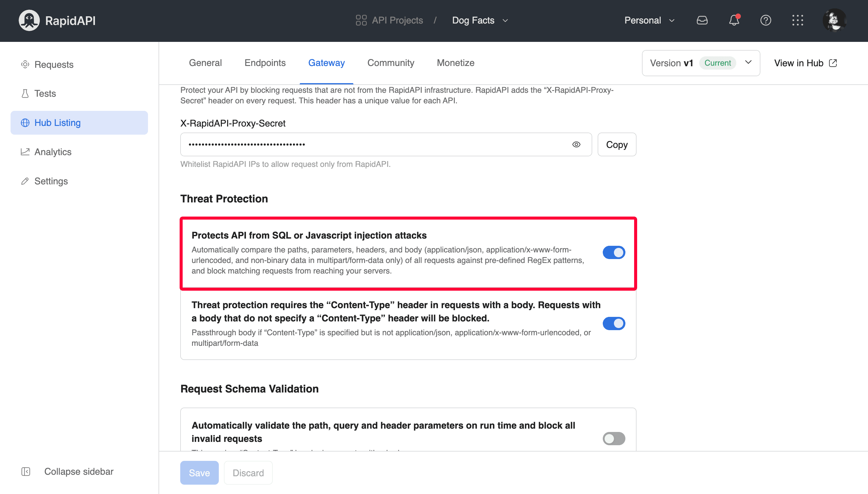Toggle SQL and Javascript injection protection off

pos(613,252)
